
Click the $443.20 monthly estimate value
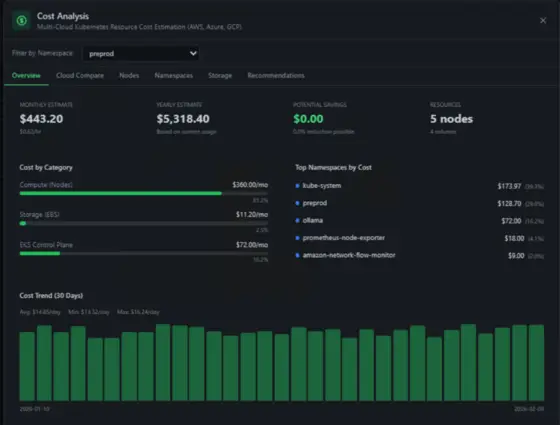click(x=41, y=119)
